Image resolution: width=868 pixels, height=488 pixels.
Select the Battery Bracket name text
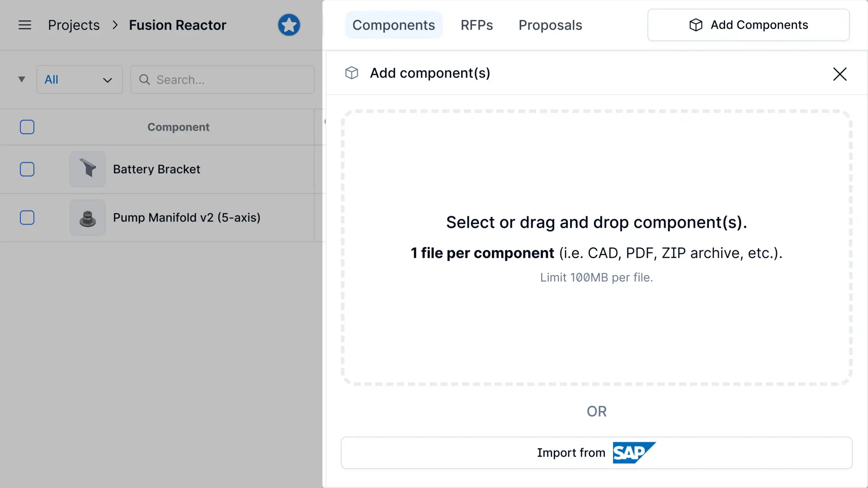click(156, 169)
